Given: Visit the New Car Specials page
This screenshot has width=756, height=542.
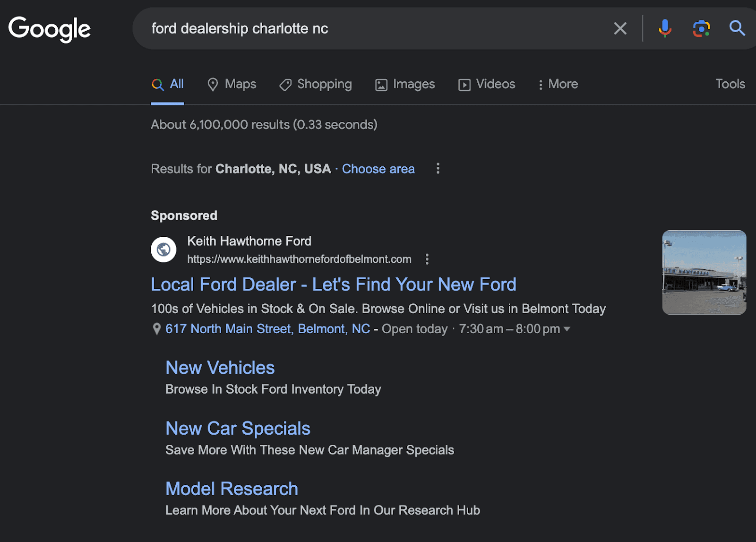Looking at the screenshot, I should [x=238, y=428].
